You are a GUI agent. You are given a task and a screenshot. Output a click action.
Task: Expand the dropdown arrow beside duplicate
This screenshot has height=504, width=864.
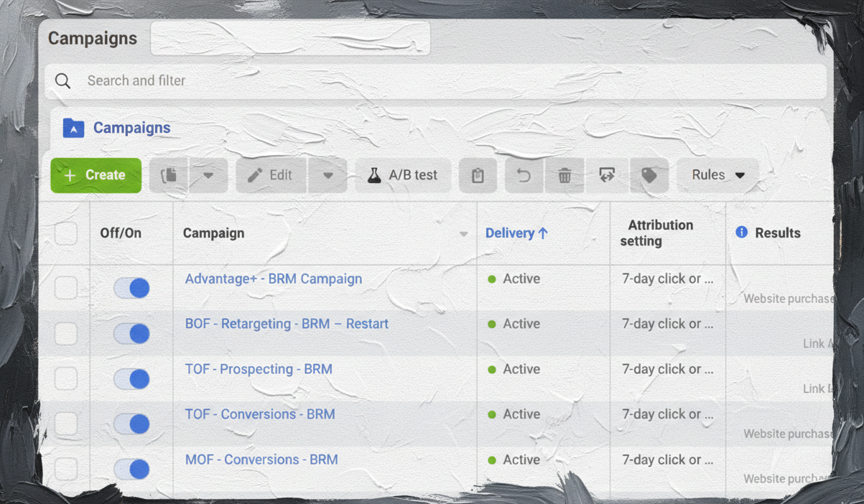pos(208,176)
